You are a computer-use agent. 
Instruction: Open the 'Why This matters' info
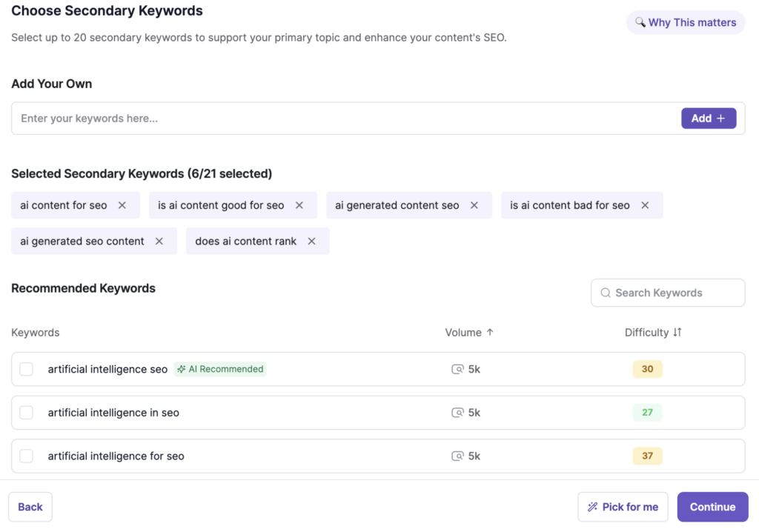pyautogui.click(x=686, y=22)
